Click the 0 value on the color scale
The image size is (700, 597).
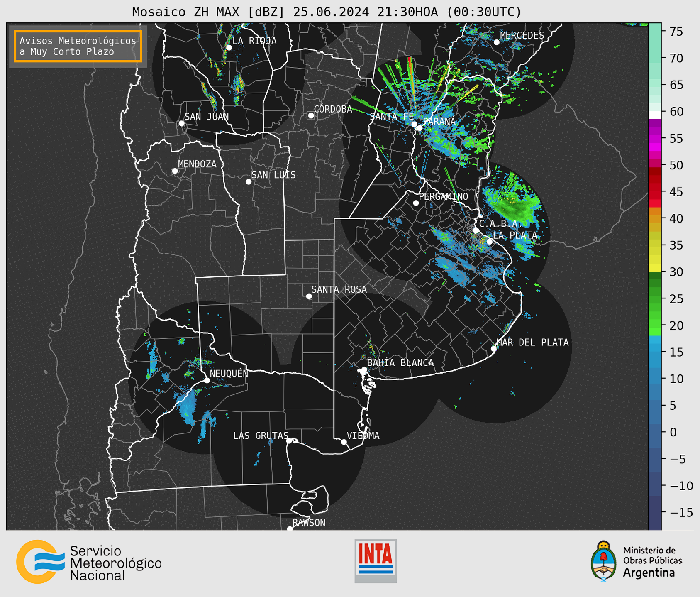click(x=673, y=432)
